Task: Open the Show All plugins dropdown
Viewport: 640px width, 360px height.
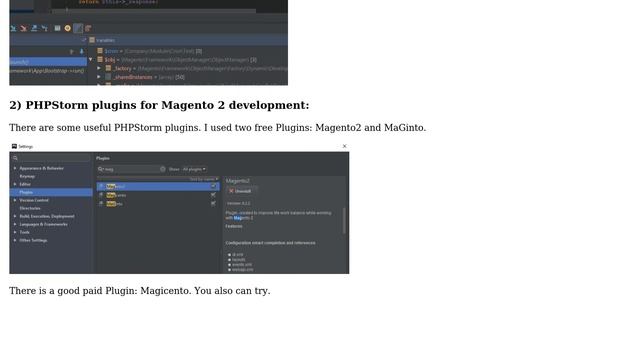Action: coord(194,169)
